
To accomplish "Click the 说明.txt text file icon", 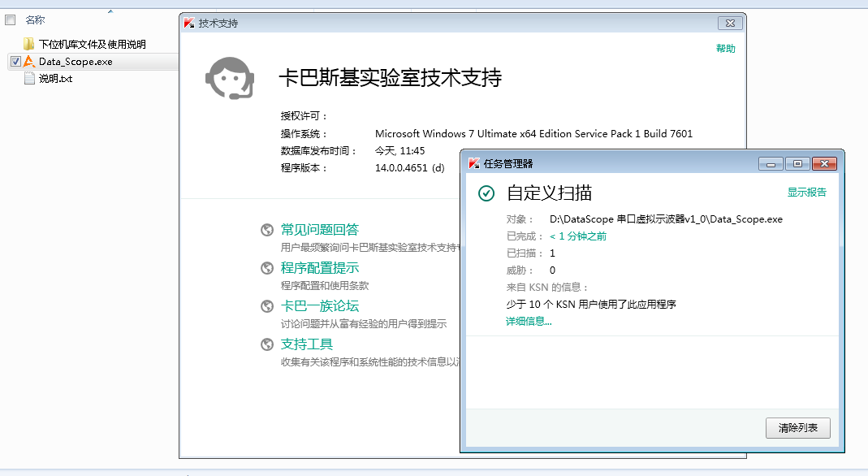I will [x=29, y=79].
